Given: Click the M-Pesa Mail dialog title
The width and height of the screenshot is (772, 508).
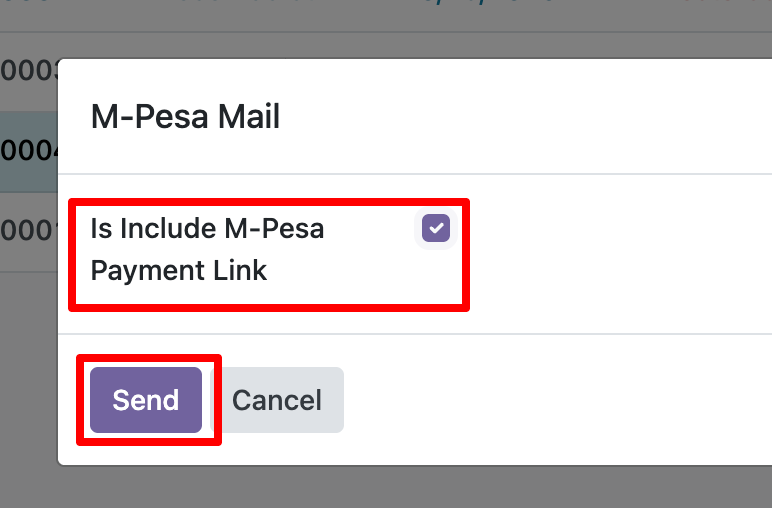Looking at the screenshot, I should pos(185,117).
